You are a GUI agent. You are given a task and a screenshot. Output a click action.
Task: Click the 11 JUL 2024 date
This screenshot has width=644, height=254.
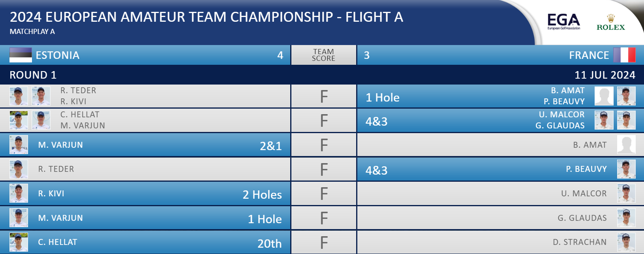pos(605,75)
